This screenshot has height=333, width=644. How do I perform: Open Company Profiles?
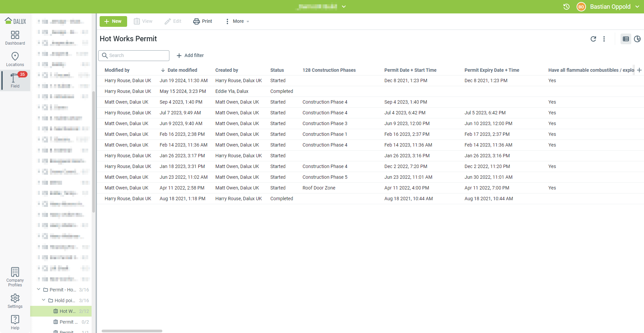tap(15, 277)
